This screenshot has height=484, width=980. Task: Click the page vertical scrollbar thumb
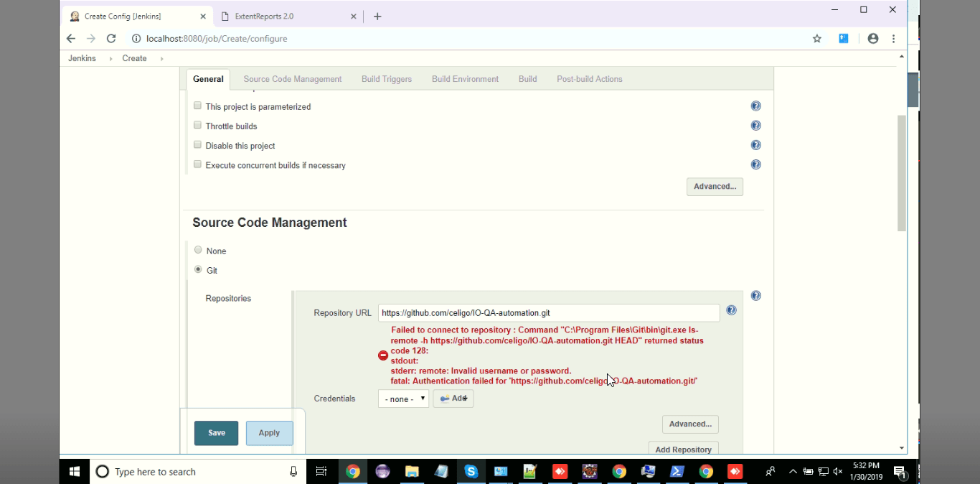[902, 173]
